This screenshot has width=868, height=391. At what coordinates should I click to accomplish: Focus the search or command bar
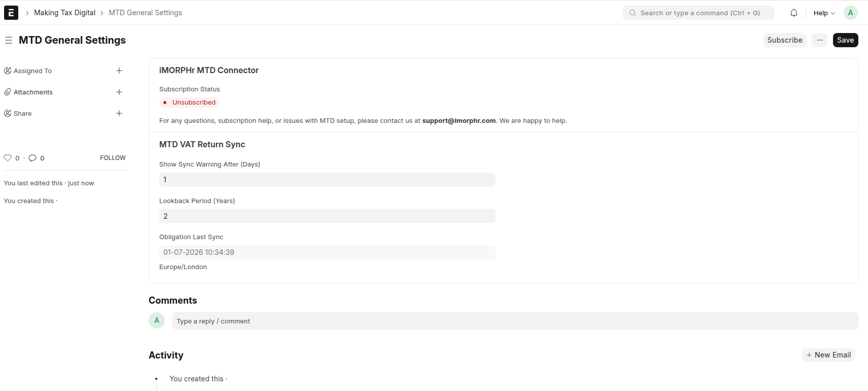pos(699,13)
